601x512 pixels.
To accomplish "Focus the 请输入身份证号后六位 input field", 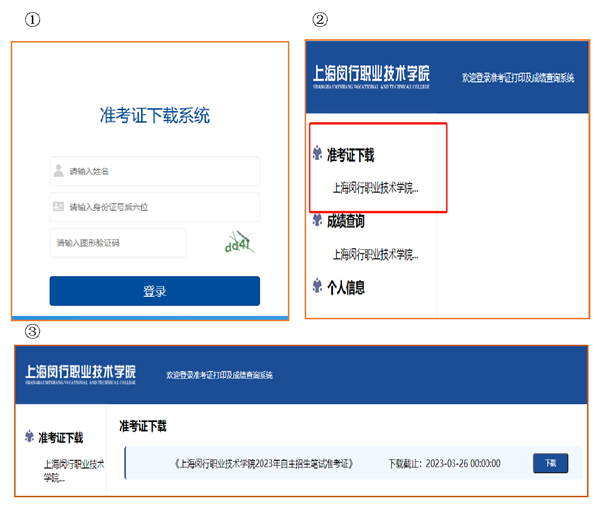I will (x=160, y=207).
